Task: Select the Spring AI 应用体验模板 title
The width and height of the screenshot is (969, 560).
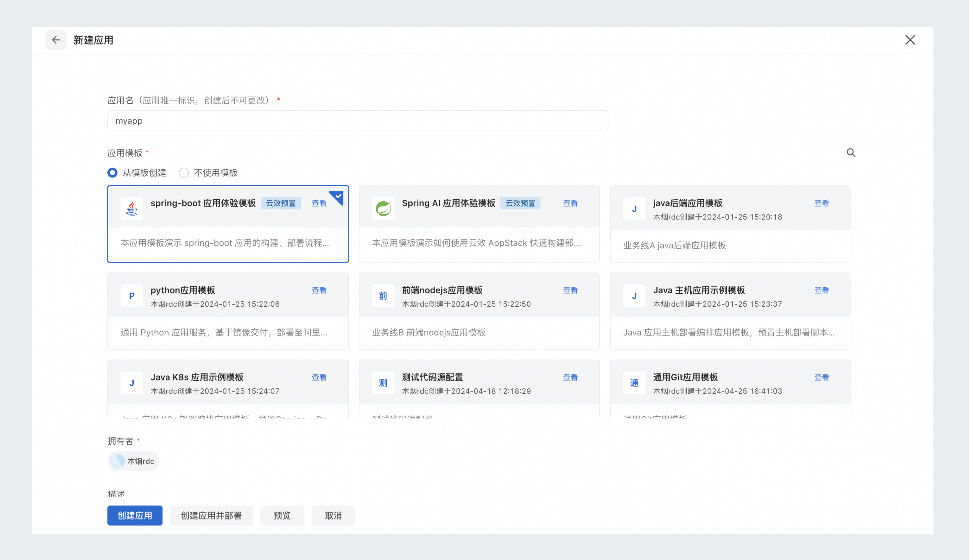Action: click(448, 203)
